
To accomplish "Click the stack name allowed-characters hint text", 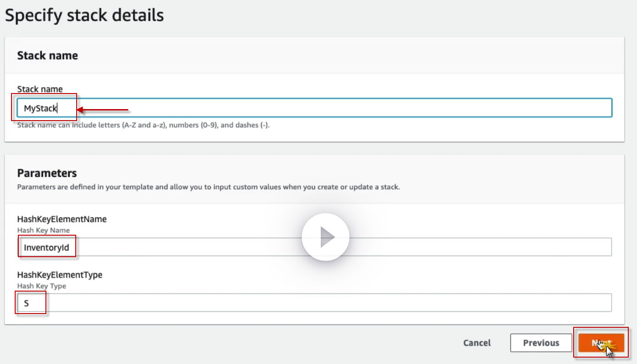I will [x=143, y=125].
